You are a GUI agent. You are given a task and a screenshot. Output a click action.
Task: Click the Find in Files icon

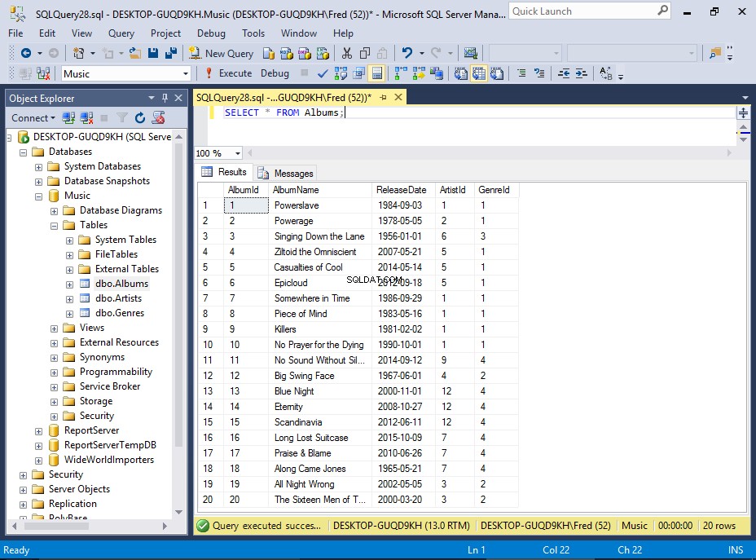[x=715, y=53]
